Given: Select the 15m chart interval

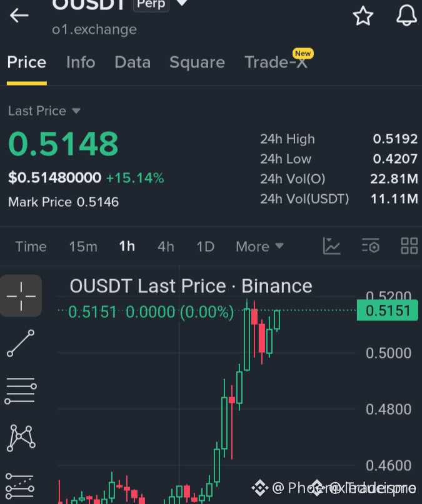Looking at the screenshot, I should tap(83, 247).
